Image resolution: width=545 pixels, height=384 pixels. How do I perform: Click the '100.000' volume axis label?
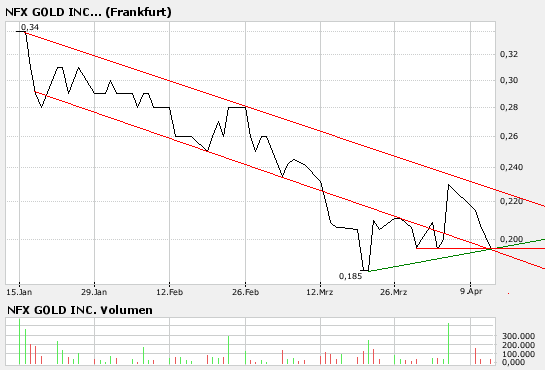pos(518,354)
